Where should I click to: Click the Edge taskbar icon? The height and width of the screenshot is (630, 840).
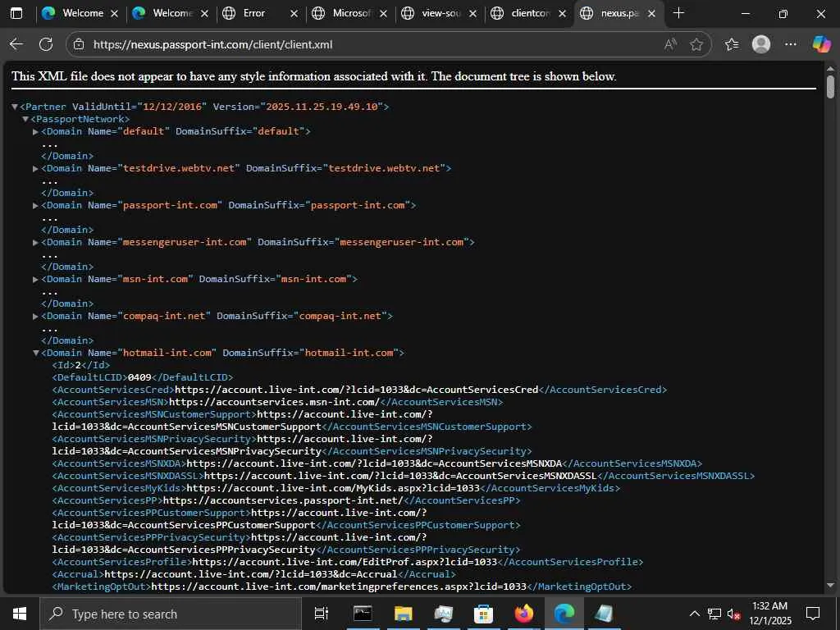click(x=564, y=614)
